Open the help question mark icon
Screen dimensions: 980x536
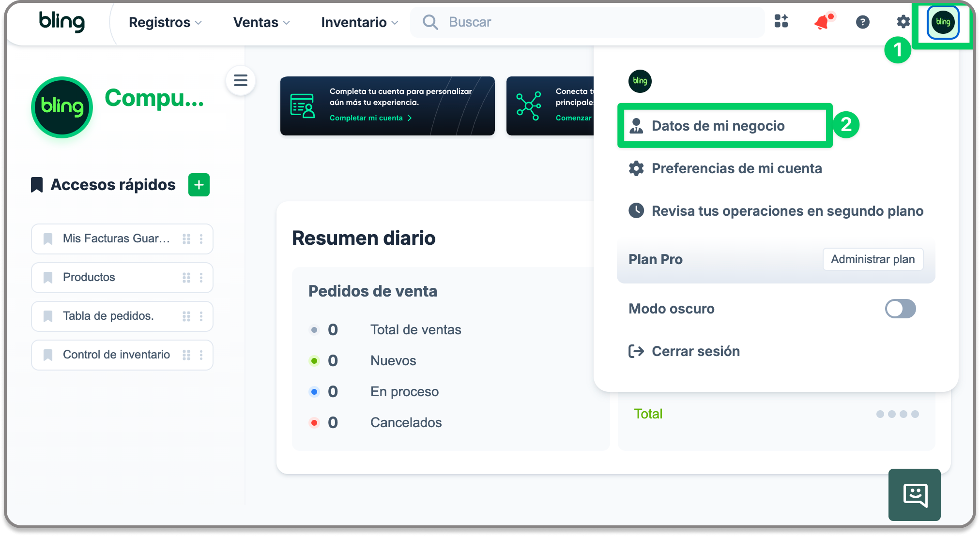tap(862, 22)
